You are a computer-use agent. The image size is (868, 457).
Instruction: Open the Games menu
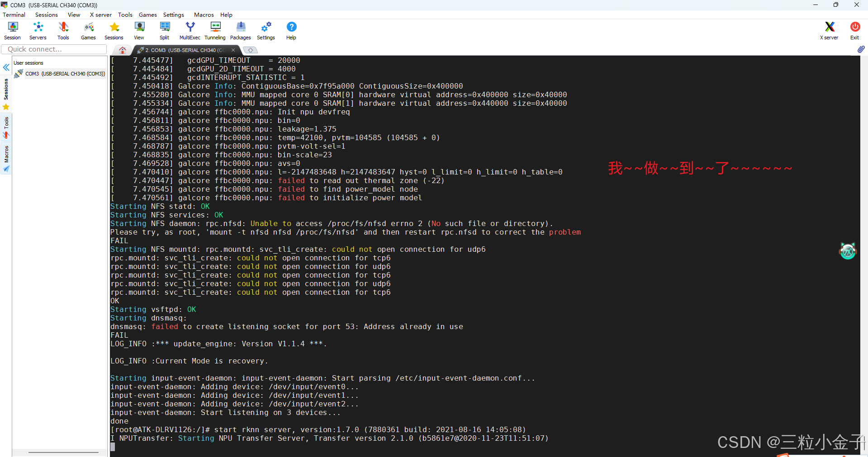pyautogui.click(x=148, y=15)
